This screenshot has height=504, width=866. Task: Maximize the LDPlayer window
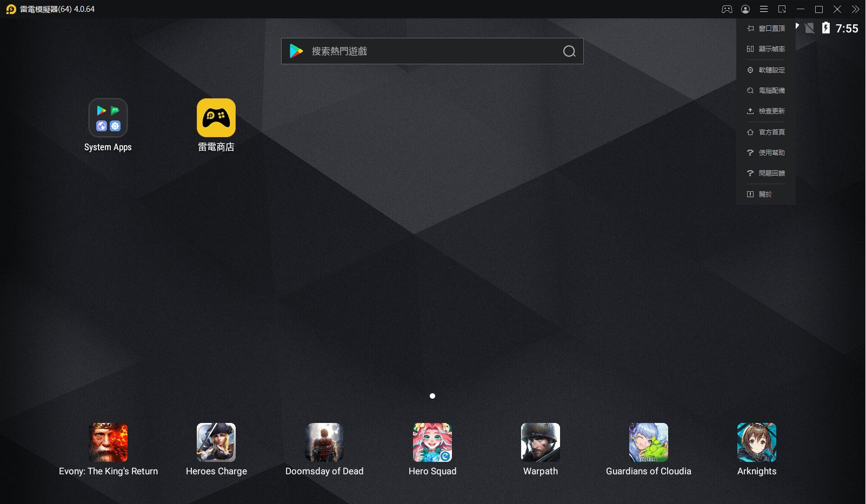(819, 9)
